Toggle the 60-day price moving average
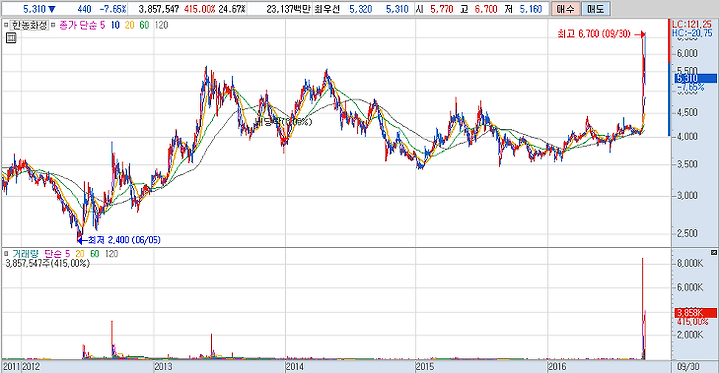720x373 pixels. click(x=144, y=26)
